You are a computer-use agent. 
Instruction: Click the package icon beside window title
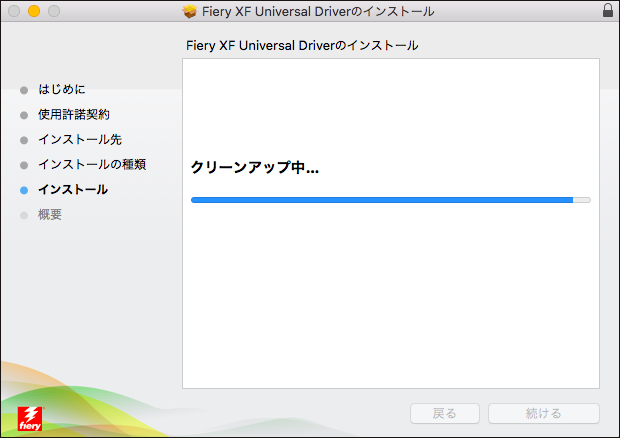tap(190, 11)
